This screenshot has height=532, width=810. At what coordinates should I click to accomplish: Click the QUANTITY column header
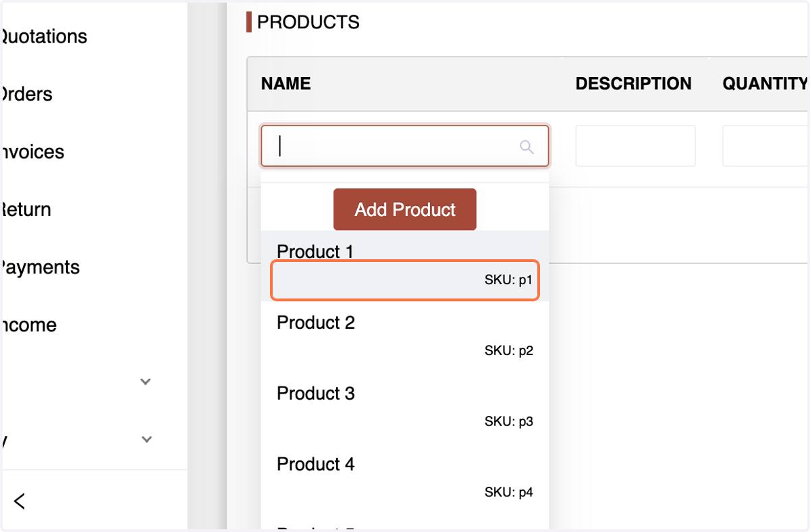765,84
